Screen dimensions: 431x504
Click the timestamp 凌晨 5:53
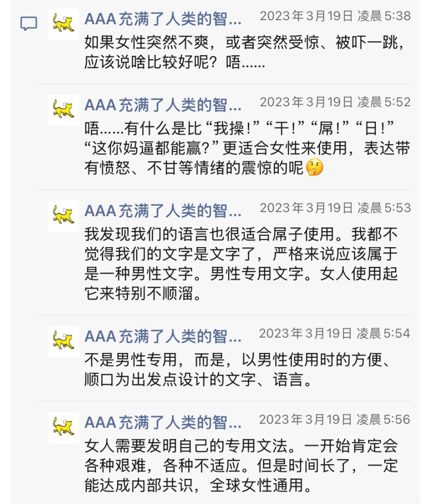click(x=335, y=208)
